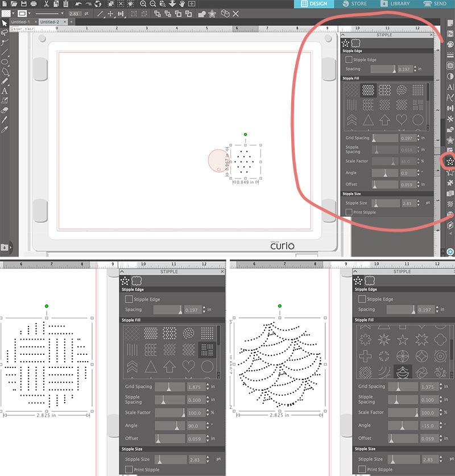455x476 pixels.
Task: Enable Print Stipple in panel with 90.0 angle
Action: pyautogui.click(x=129, y=469)
